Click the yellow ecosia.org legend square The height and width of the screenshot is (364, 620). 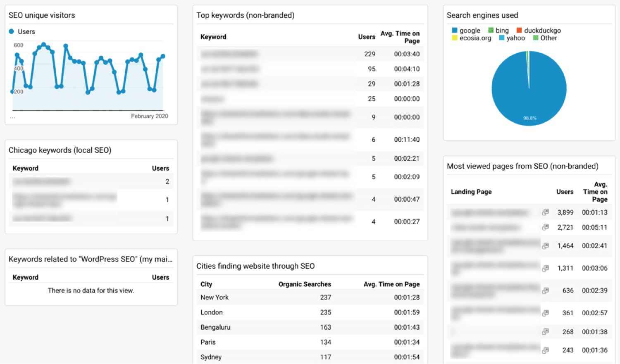tap(454, 38)
